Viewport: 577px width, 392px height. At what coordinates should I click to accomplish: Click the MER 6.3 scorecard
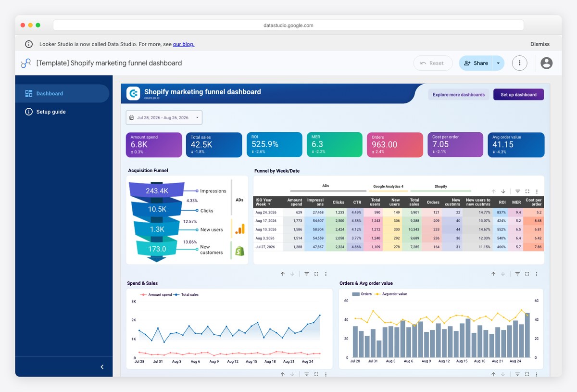(x=334, y=145)
